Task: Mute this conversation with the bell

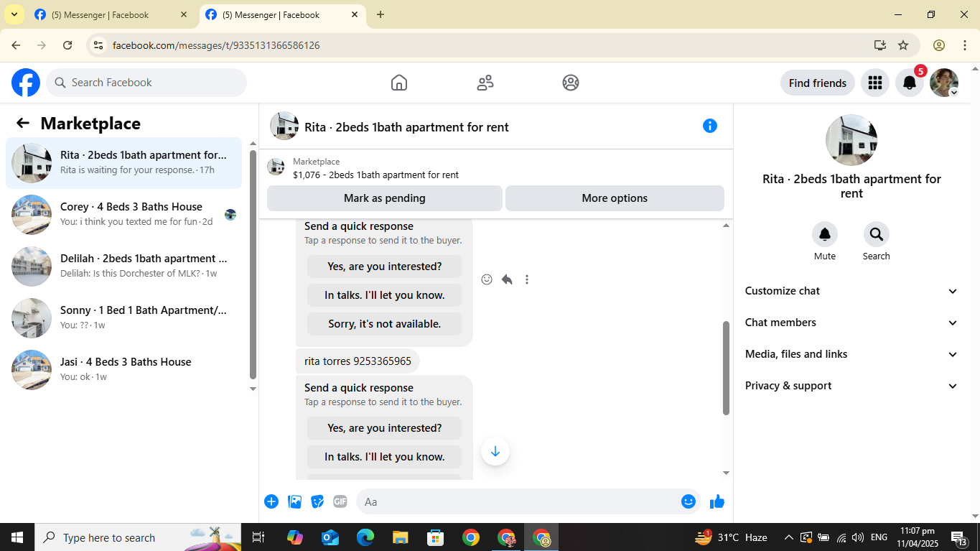Action: point(825,234)
